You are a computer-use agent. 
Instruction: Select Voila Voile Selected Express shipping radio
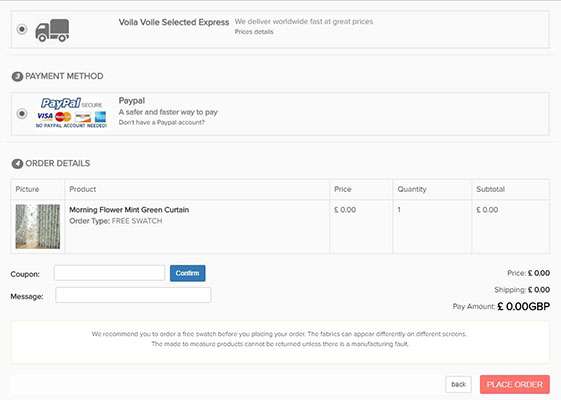pyautogui.click(x=22, y=29)
